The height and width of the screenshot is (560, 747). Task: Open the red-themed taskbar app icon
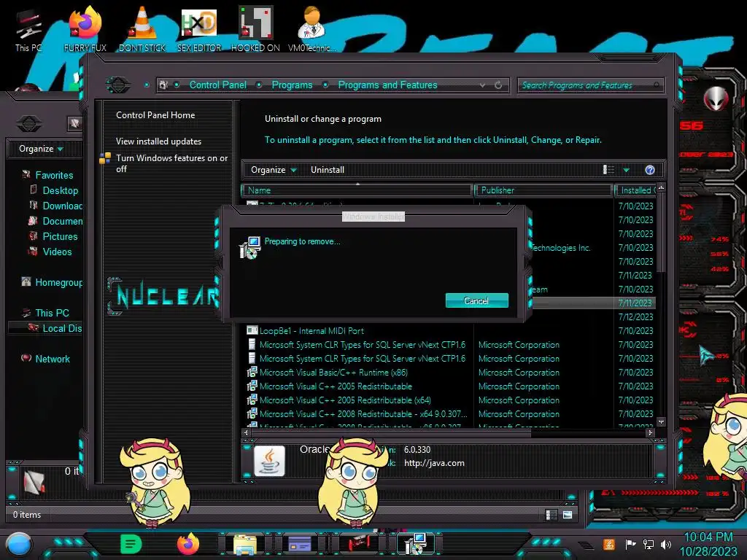[x=358, y=544]
